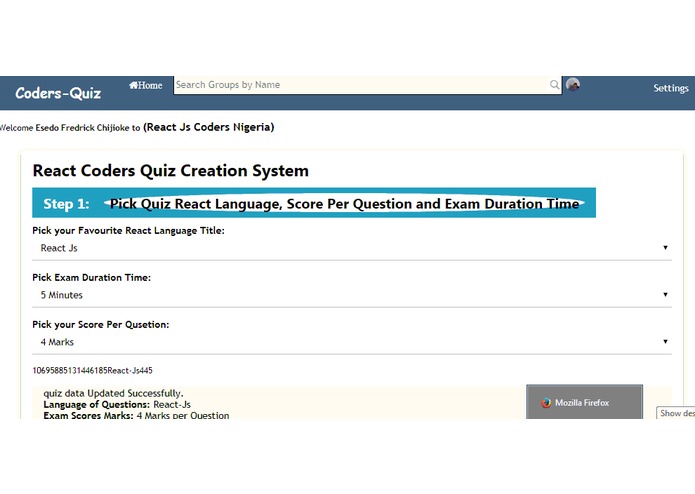Focus the Search Groups by Name field
Viewport: 695px width, 494px height.
(368, 85)
